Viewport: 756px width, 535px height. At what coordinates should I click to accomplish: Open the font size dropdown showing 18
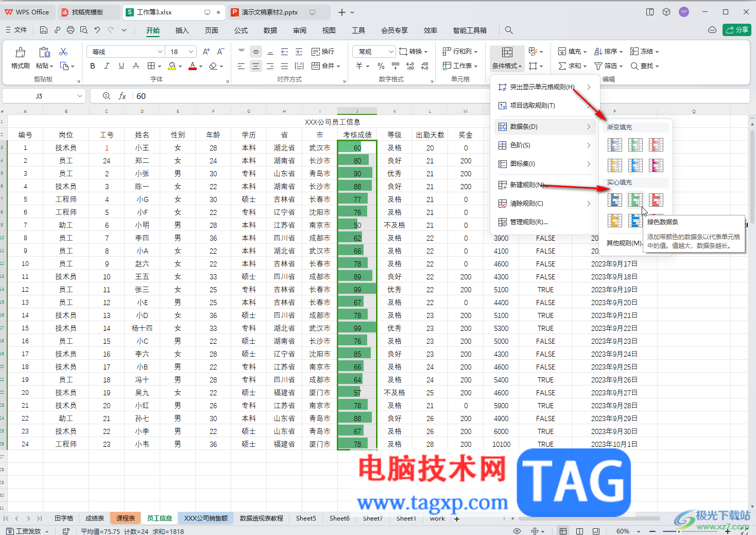191,52
